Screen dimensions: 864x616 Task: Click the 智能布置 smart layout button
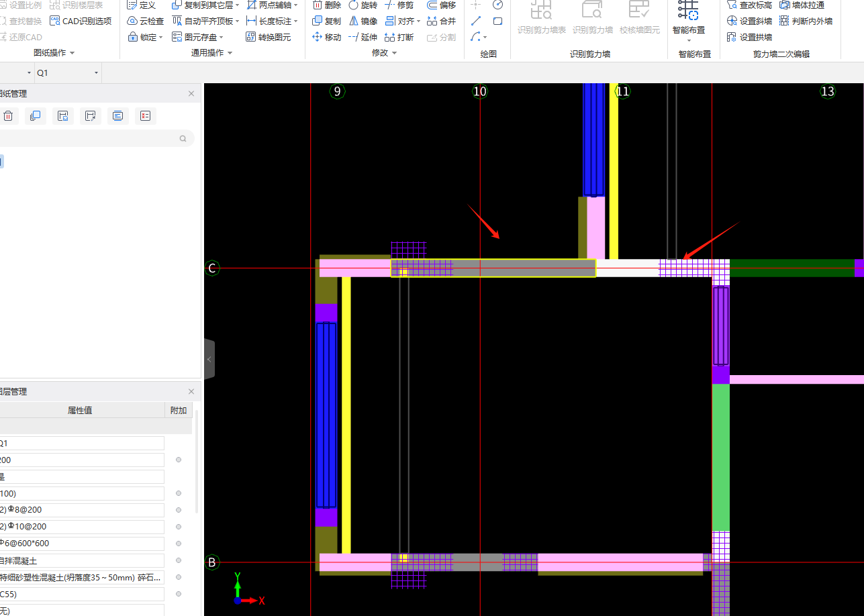689,20
